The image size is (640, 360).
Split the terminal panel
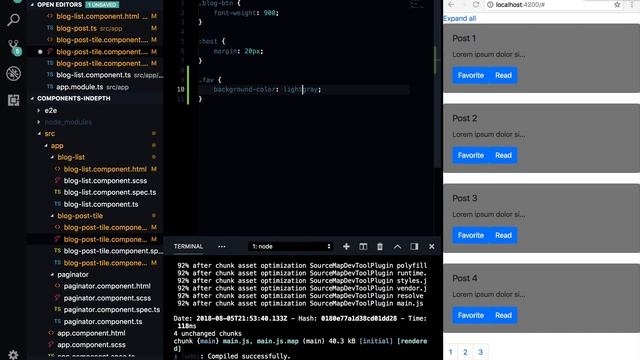click(x=363, y=247)
